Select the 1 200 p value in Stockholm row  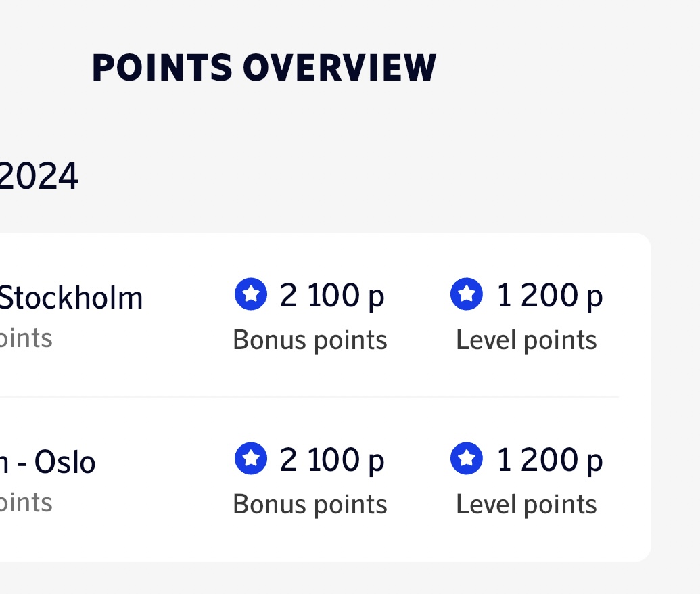[549, 296]
